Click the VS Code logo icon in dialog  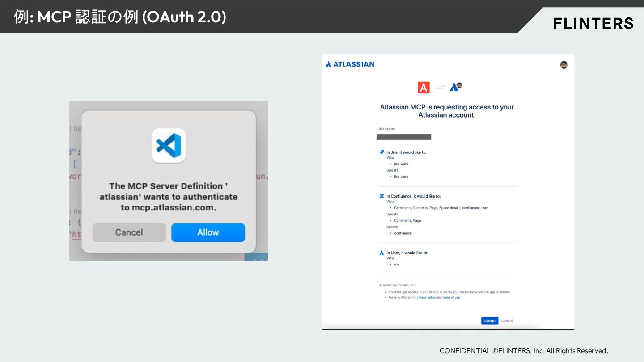(x=169, y=146)
